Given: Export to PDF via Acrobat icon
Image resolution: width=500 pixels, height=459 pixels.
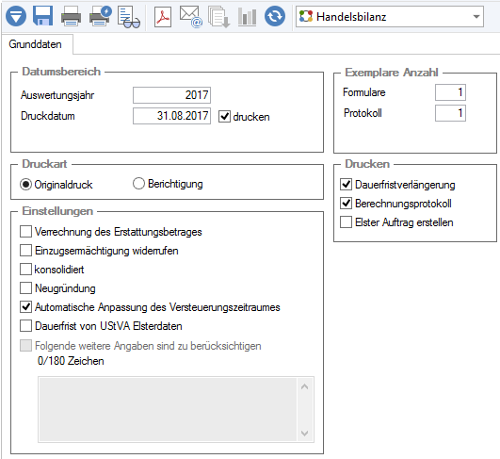Looking at the screenshot, I should tap(163, 16).
